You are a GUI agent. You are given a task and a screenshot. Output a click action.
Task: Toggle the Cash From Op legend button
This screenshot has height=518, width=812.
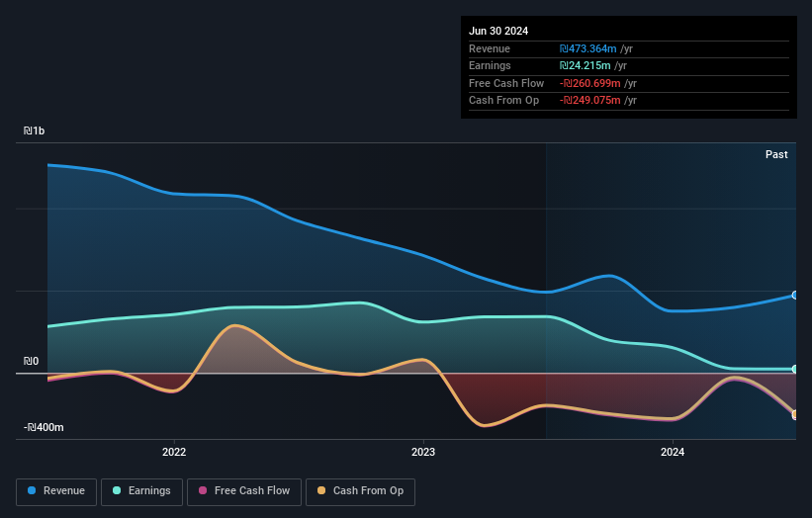[x=360, y=491]
